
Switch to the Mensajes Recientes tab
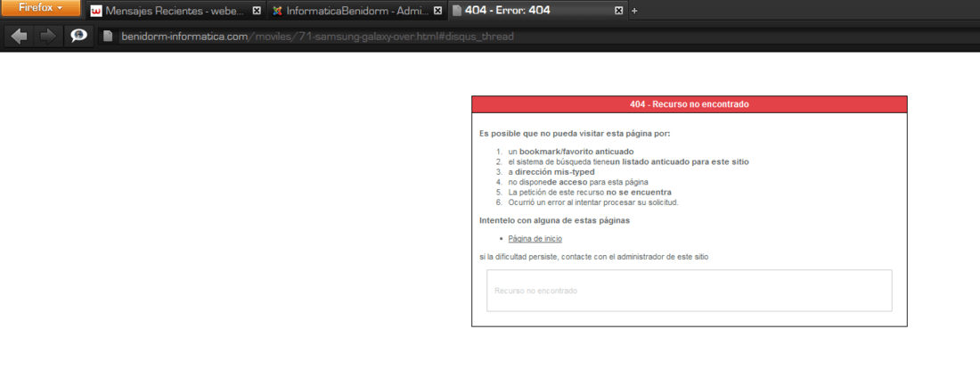click(175, 11)
